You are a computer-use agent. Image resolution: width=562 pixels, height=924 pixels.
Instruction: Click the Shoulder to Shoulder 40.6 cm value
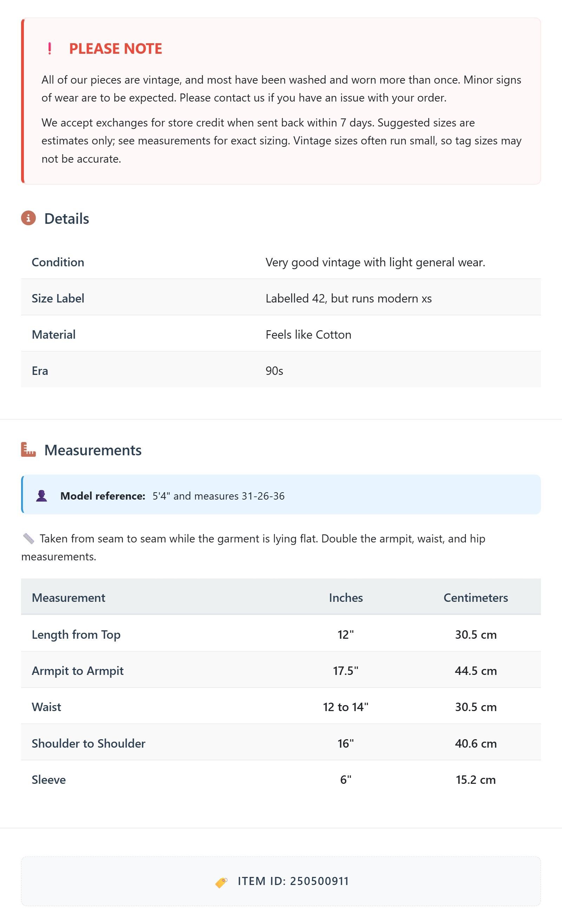(x=476, y=744)
